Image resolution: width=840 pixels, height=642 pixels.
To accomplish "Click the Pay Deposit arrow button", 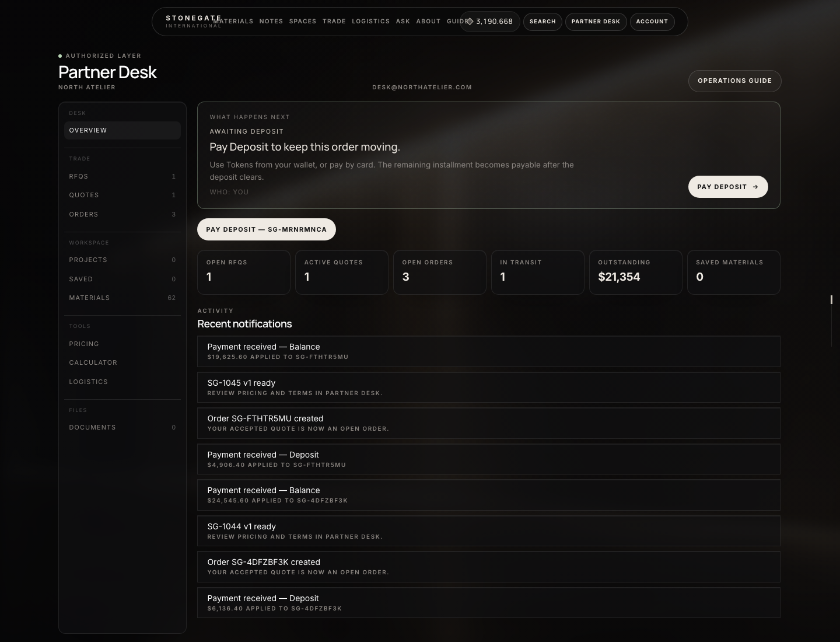I will coord(728,187).
